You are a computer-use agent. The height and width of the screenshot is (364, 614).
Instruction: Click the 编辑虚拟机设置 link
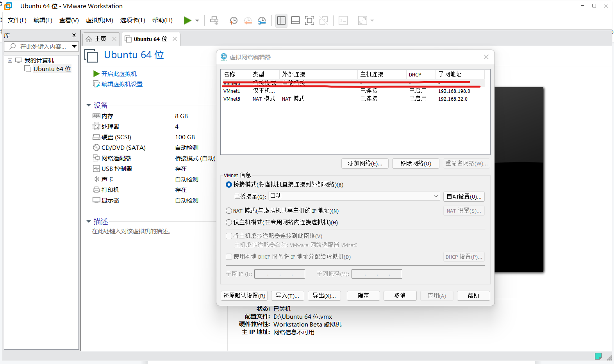(122, 84)
